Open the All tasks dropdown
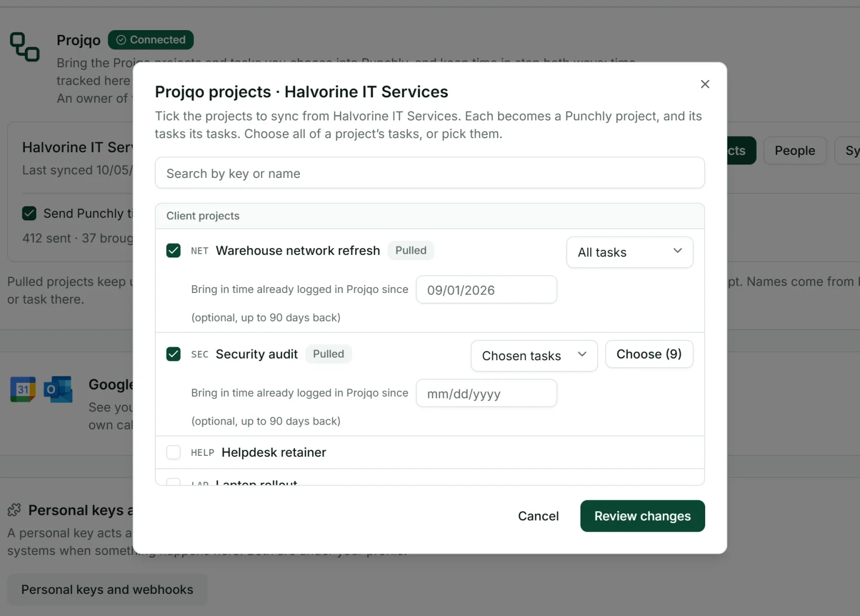This screenshot has width=860, height=616. [x=629, y=252]
